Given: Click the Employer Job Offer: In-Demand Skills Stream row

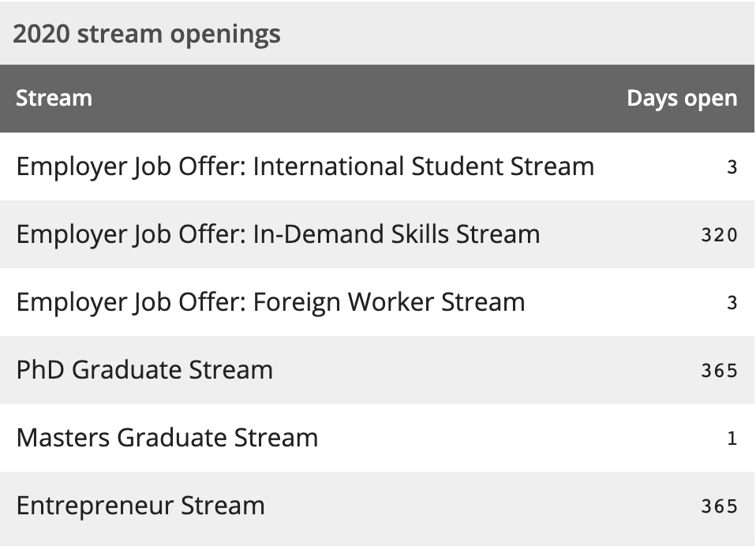Looking at the screenshot, I should [x=377, y=234].
